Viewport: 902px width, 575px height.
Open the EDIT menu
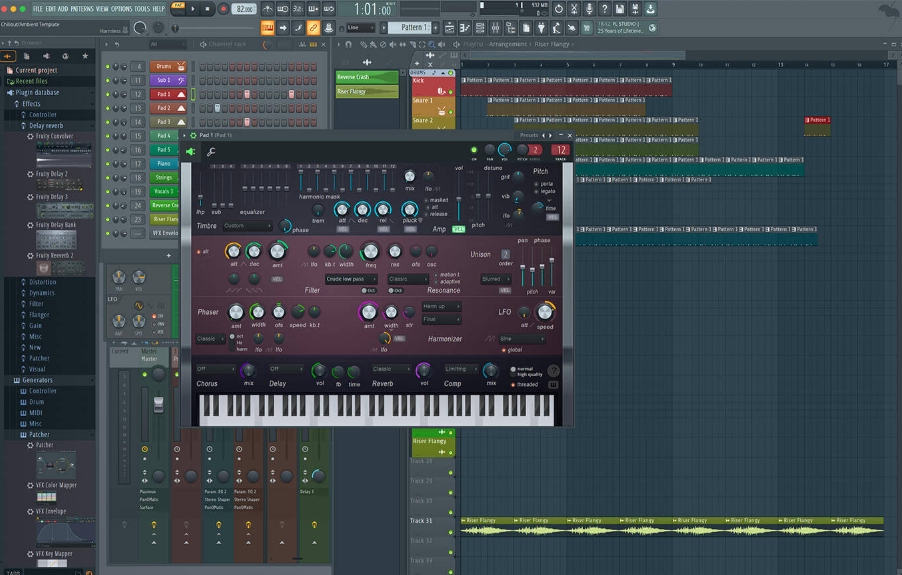click(x=51, y=9)
